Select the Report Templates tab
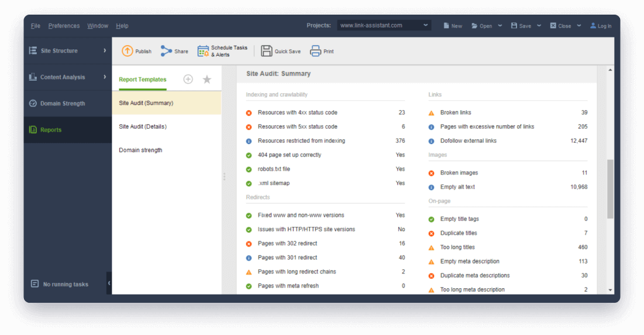Screen dimensions: 644x335 (x=143, y=79)
